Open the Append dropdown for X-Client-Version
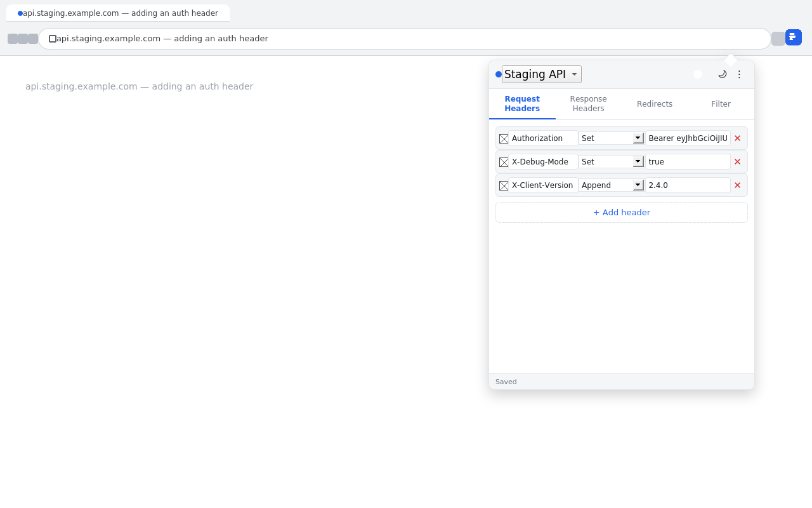This screenshot has height=508, width=812. [612, 185]
